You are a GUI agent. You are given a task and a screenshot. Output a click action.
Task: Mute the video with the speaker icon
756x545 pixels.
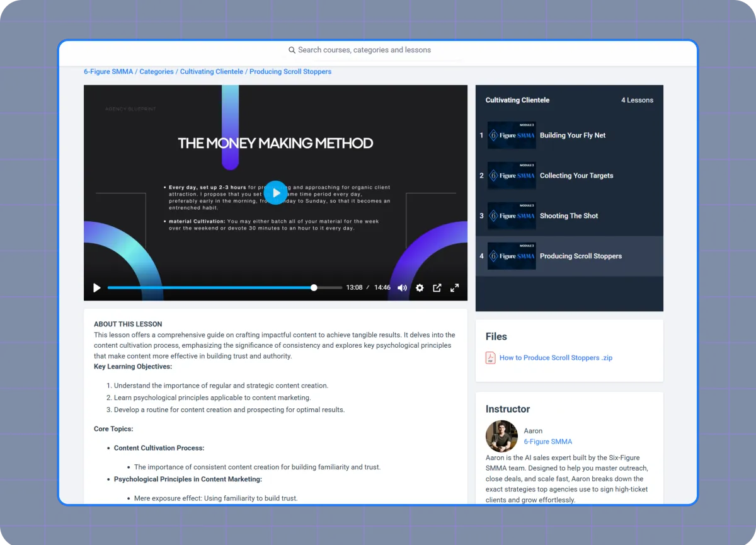tap(403, 288)
